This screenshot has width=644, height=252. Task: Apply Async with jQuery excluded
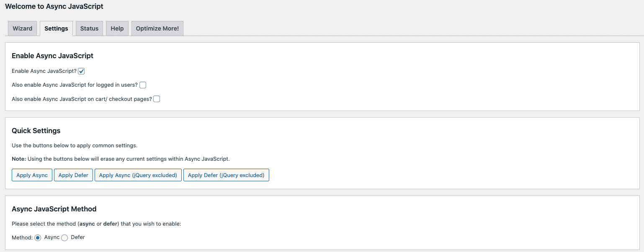point(138,175)
